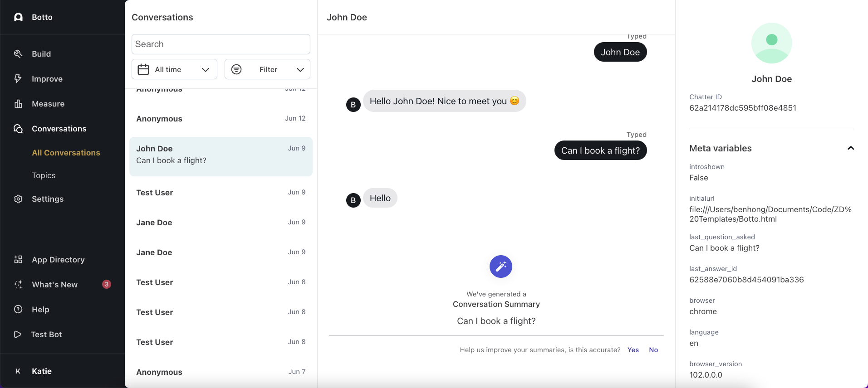This screenshot has width=868, height=388.
Task: Open the Help question mark icon
Action: point(18,310)
